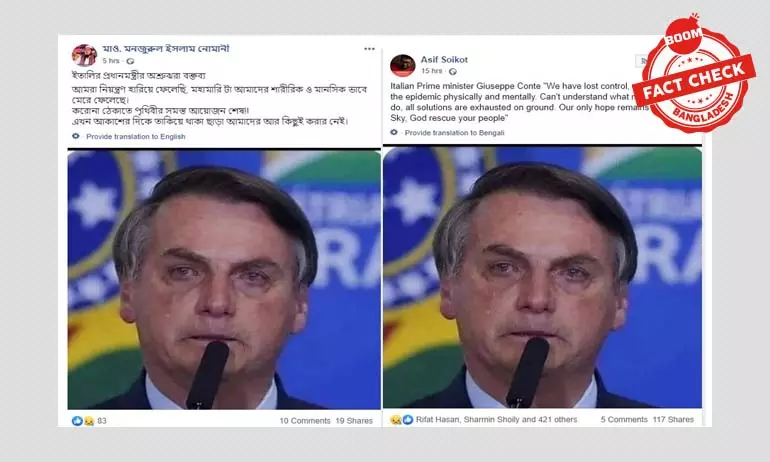Click the BOOM Fact Check Bangladesh stamp
The height and width of the screenshot is (462, 770).
694,74
